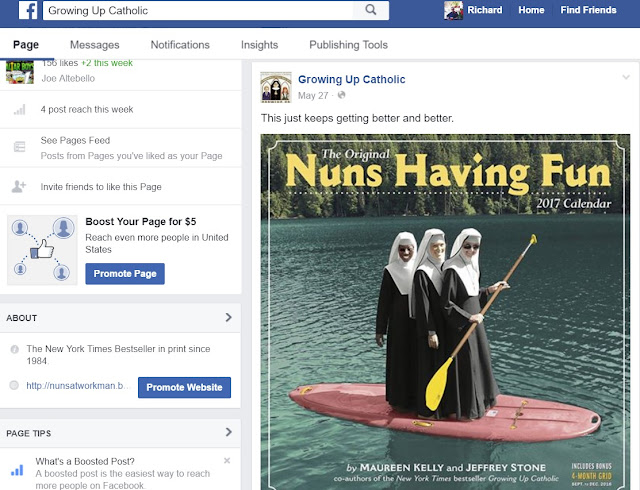Open the Nuns Having Fun calendar image
This screenshot has height=490, width=640.
(445, 312)
